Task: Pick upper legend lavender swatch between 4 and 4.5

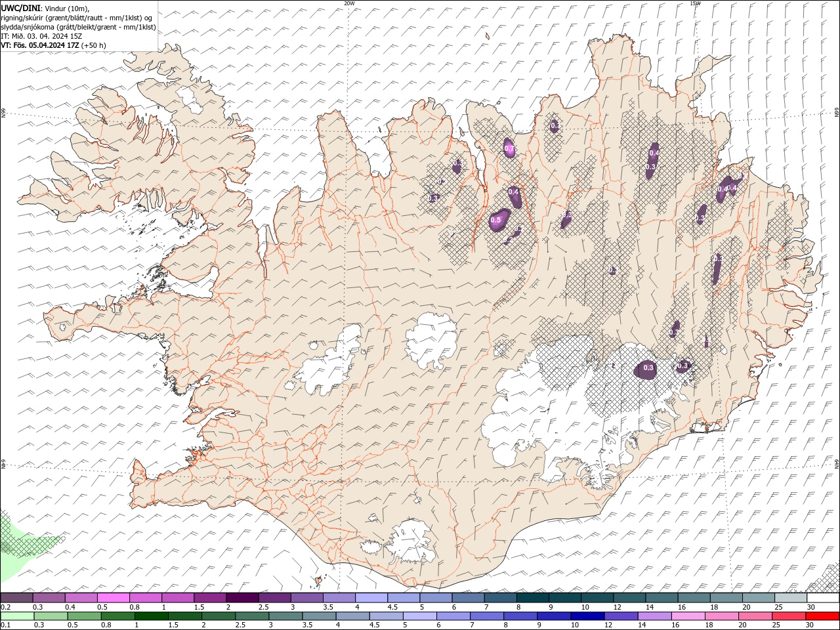Action: [x=371, y=598]
